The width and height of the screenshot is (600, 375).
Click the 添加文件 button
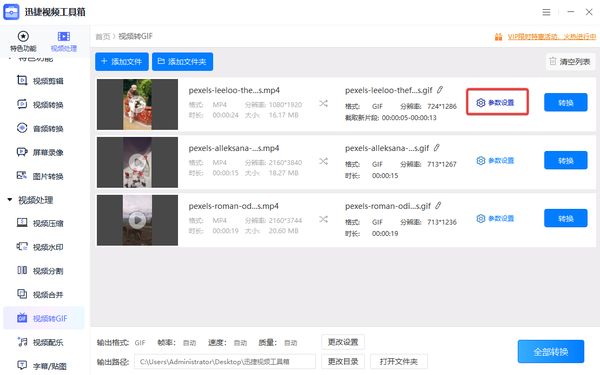click(122, 62)
